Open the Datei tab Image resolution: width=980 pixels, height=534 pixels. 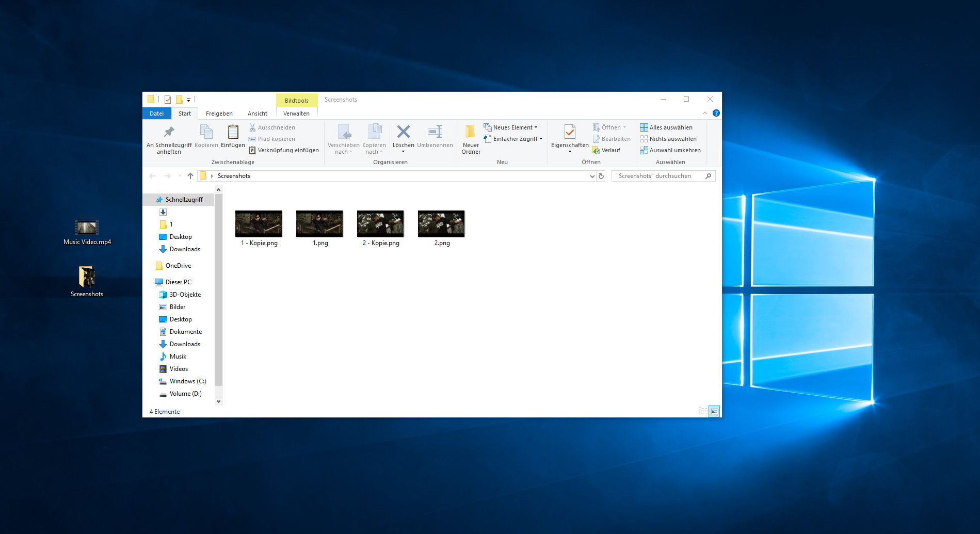pos(157,114)
